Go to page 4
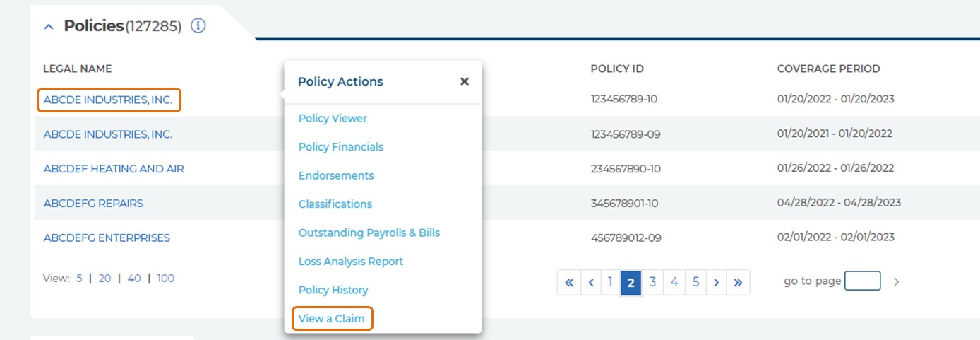980x340 pixels. [x=674, y=282]
